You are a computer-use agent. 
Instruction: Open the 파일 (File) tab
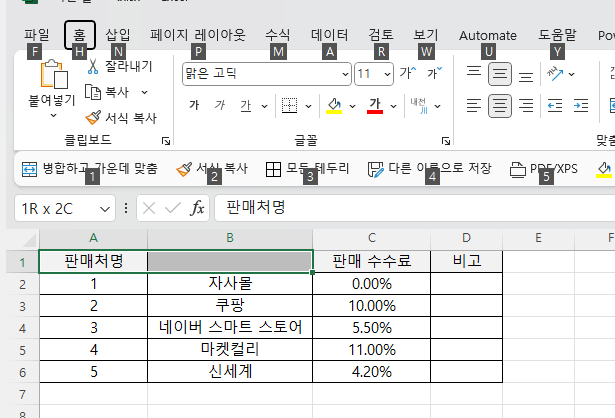point(36,35)
